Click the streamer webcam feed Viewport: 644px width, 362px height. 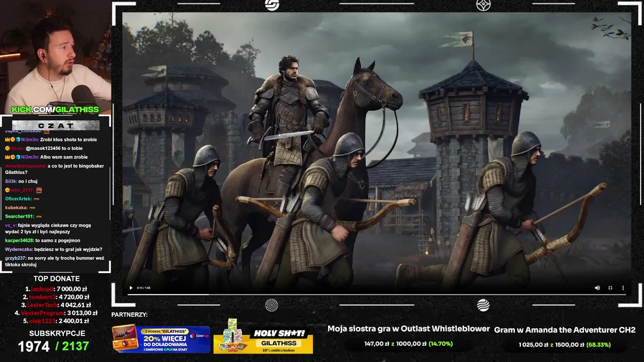click(x=55, y=56)
